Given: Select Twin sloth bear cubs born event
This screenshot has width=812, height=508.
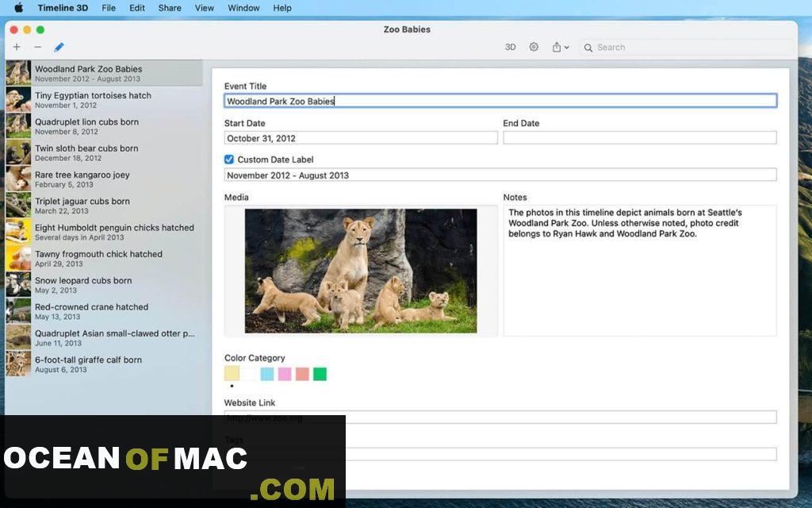Looking at the screenshot, I should (104, 152).
